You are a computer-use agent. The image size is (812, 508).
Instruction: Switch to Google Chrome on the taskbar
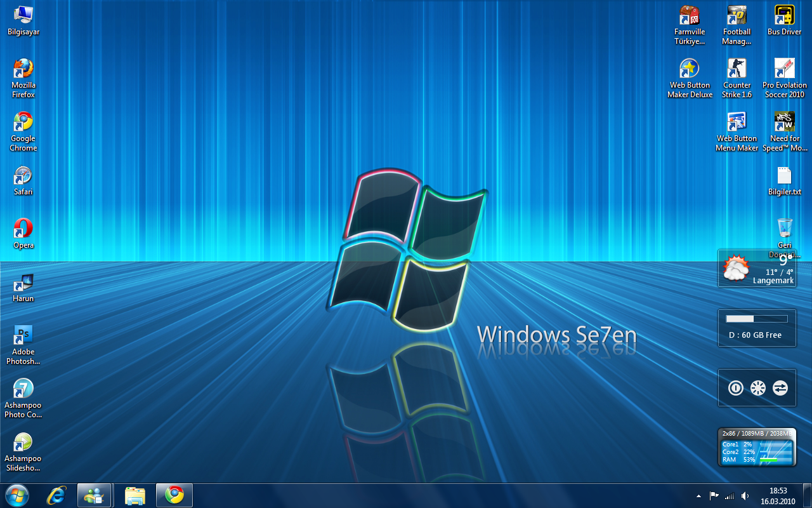174,495
